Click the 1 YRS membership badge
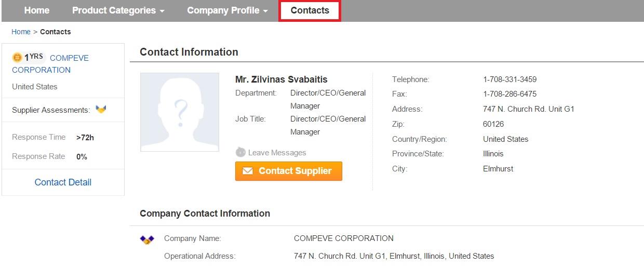This screenshot has height=267, width=644. coord(34,58)
